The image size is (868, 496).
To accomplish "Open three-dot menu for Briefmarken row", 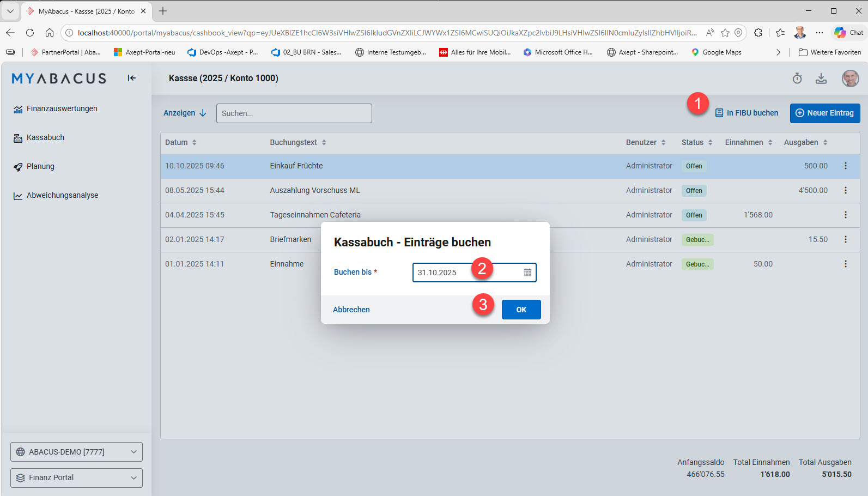I will pyautogui.click(x=846, y=239).
